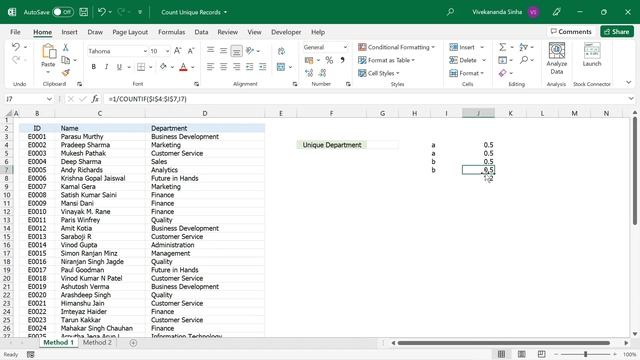Screen dimensions: 640x360
Task: Click the Increase Decimal icon
Action: [309, 73]
